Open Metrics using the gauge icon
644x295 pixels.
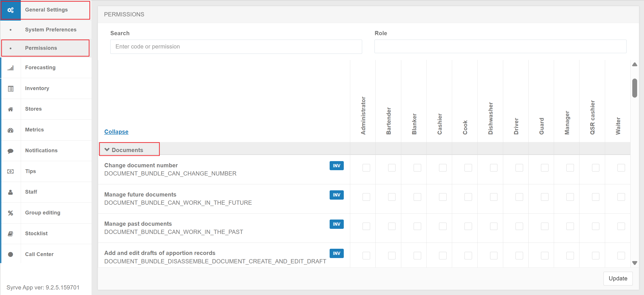10,130
